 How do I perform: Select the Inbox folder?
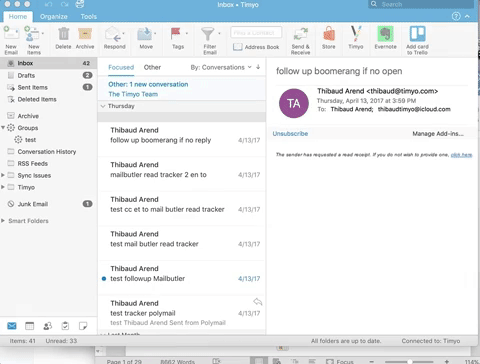(48, 63)
